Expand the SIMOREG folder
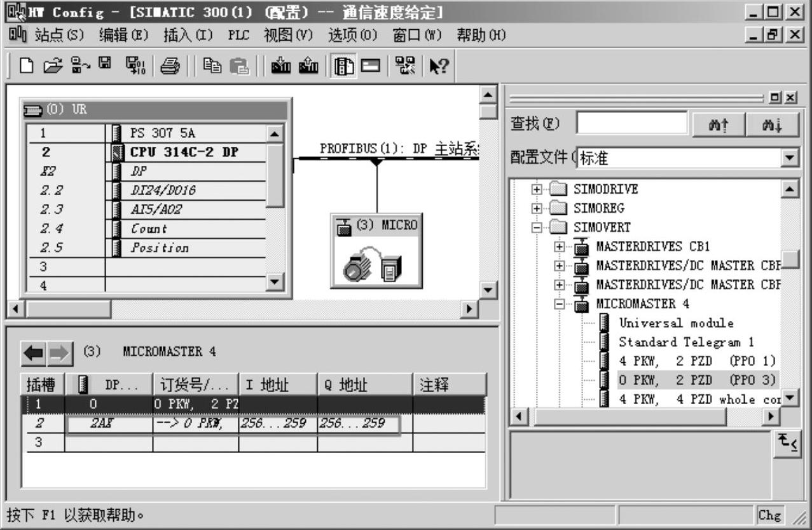The image size is (812, 530). [537, 208]
